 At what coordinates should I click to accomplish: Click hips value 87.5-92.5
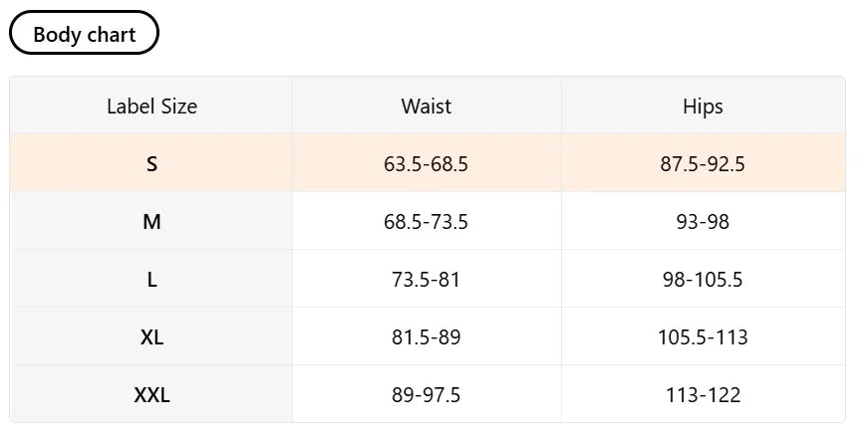click(x=703, y=163)
